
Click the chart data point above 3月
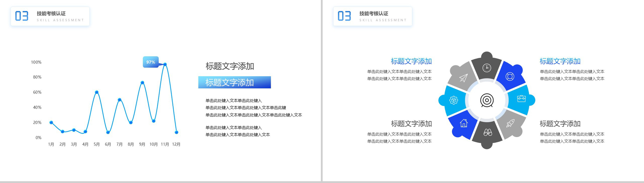[x=74, y=130]
